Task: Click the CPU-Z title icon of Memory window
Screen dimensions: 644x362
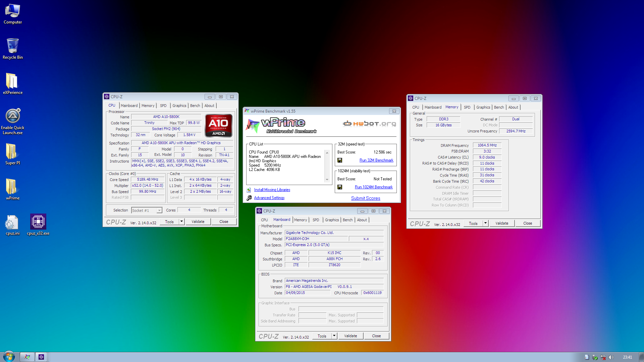Action: coord(411,98)
